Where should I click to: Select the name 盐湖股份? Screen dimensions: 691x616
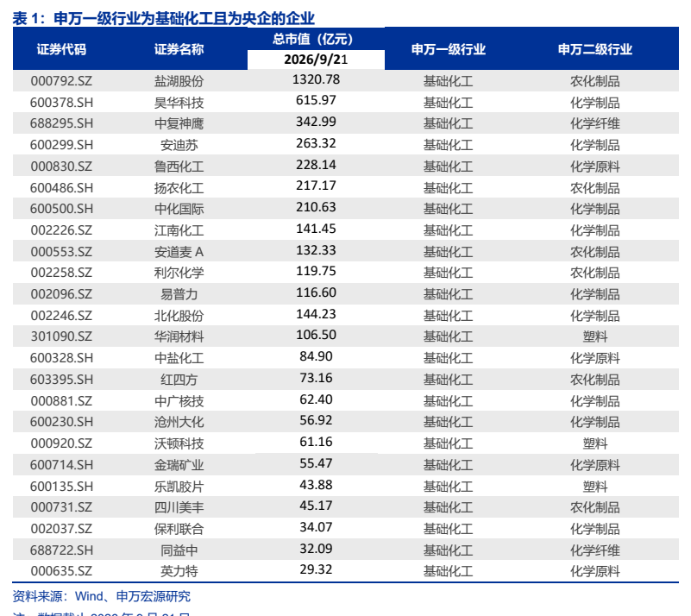[x=179, y=81]
